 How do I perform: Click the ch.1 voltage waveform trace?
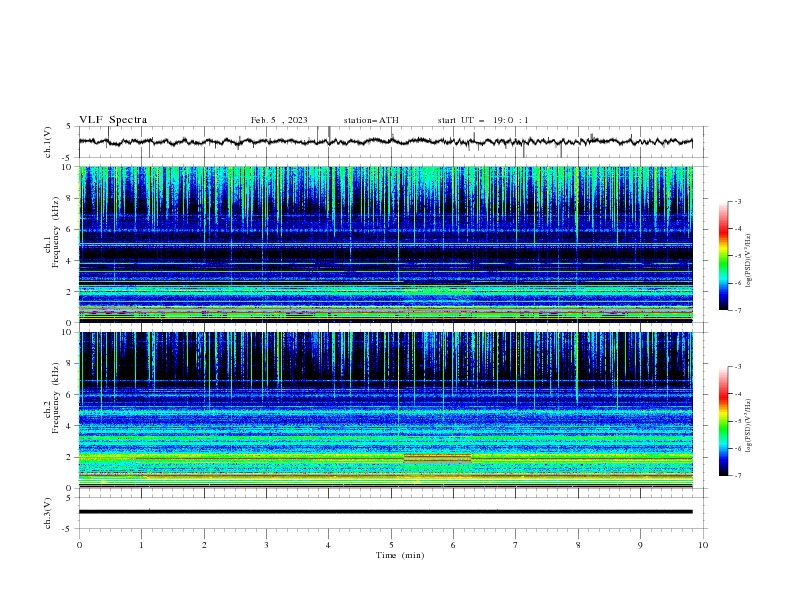pyautogui.click(x=385, y=142)
